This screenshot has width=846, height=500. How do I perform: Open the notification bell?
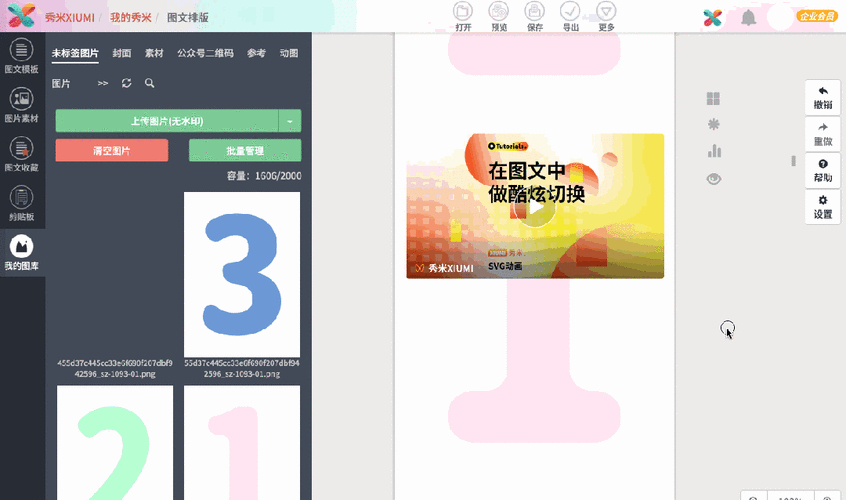[748, 18]
